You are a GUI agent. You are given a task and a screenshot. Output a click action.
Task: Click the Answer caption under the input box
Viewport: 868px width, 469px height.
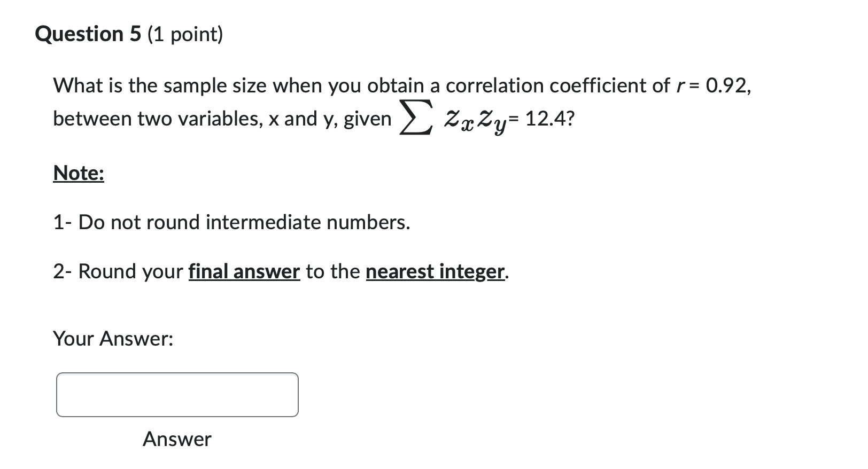(176, 439)
